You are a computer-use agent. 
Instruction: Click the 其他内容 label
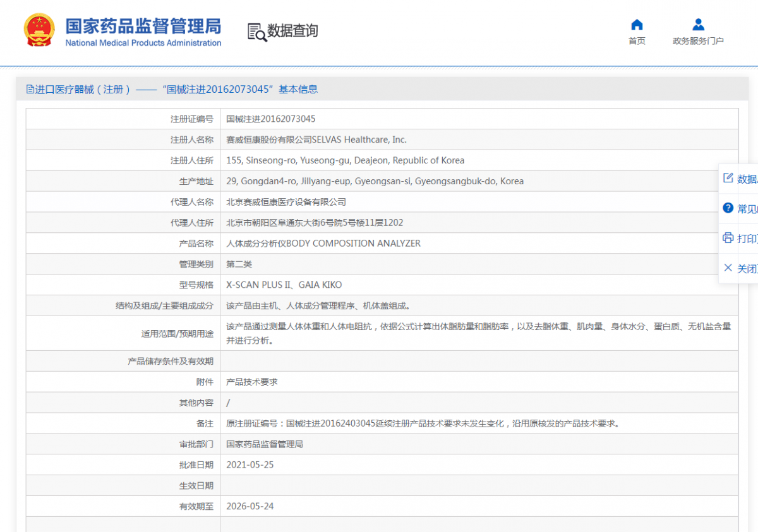[x=196, y=403]
